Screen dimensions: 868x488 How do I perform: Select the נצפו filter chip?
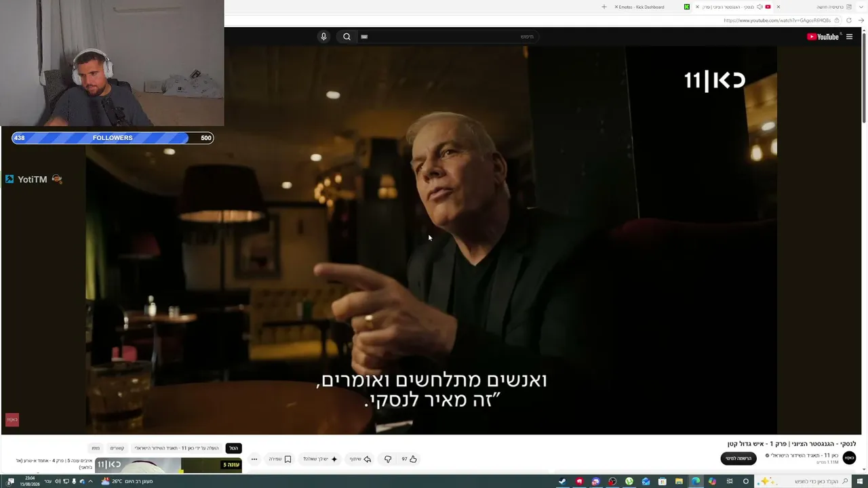click(x=96, y=448)
